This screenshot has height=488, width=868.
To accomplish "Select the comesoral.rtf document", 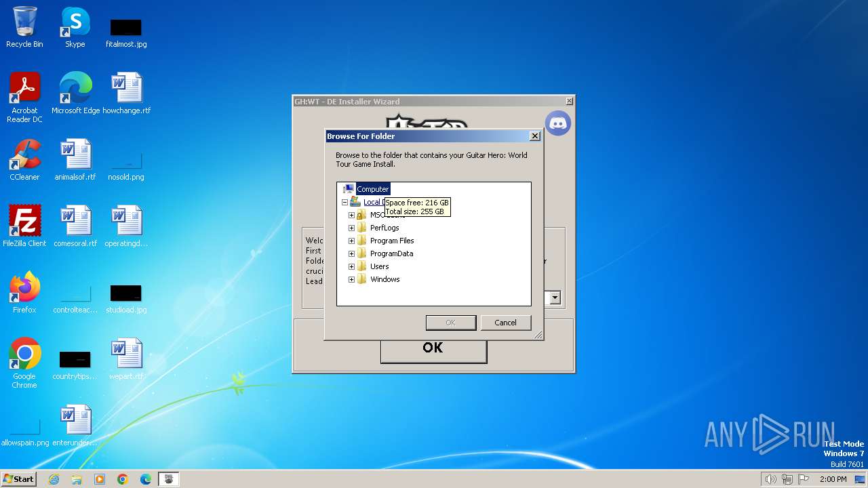I will [x=75, y=226].
